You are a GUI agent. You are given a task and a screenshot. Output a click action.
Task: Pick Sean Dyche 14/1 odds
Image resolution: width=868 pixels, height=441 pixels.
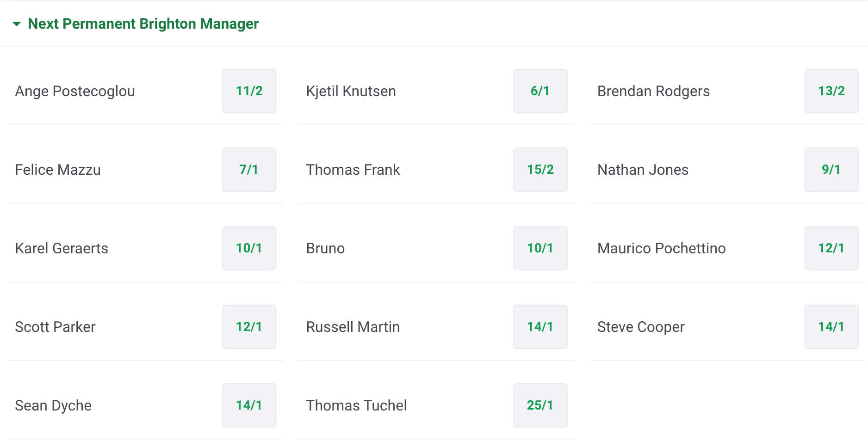(x=249, y=405)
